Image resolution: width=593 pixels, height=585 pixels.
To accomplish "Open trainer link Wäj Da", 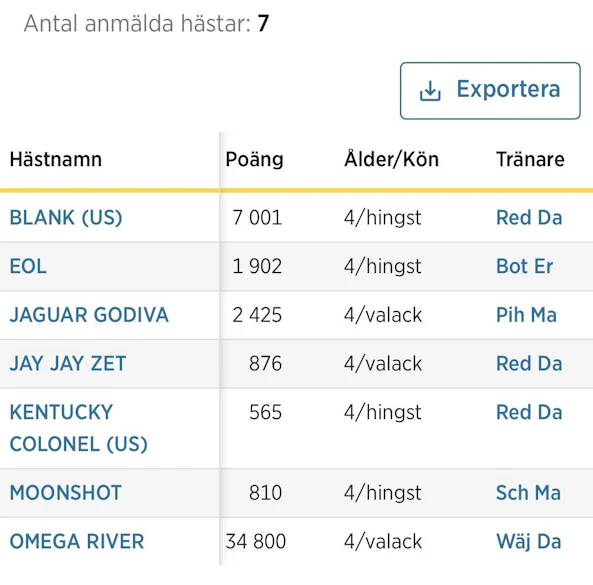I will pyautogui.click(x=529, y=542).
